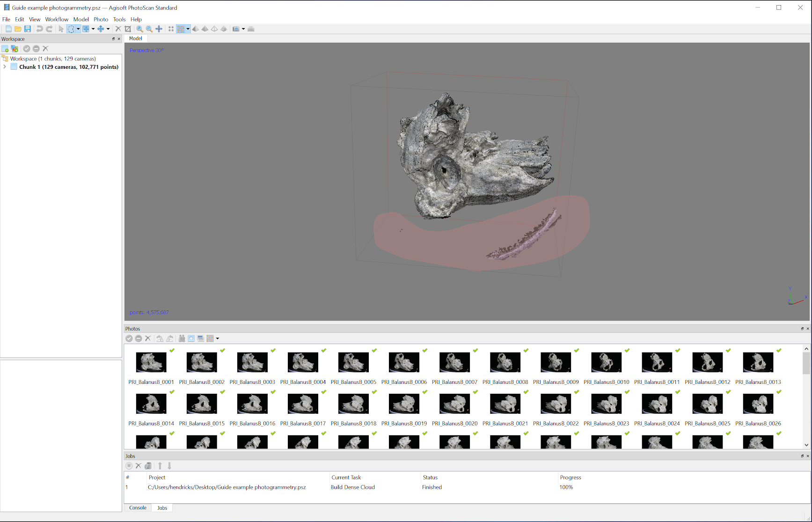Select the Navigation arrow tool
The image size is (812, 522).
point(61,29)
